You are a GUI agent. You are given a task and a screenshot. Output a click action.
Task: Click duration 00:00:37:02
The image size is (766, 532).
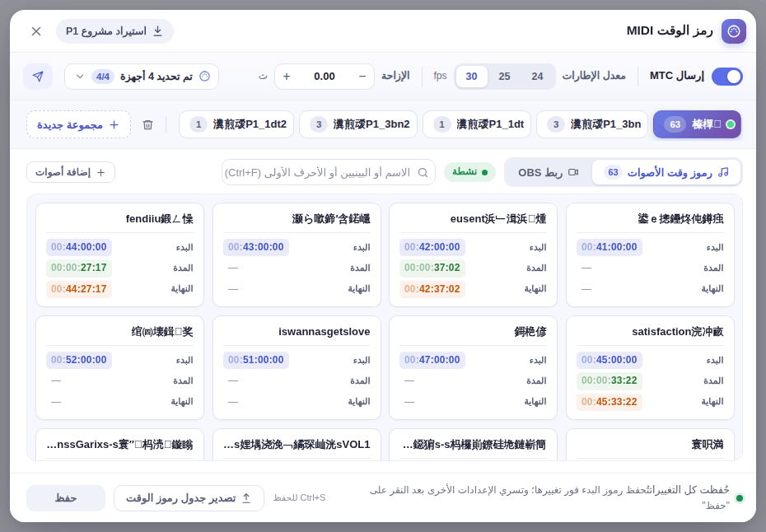point(432,268)
